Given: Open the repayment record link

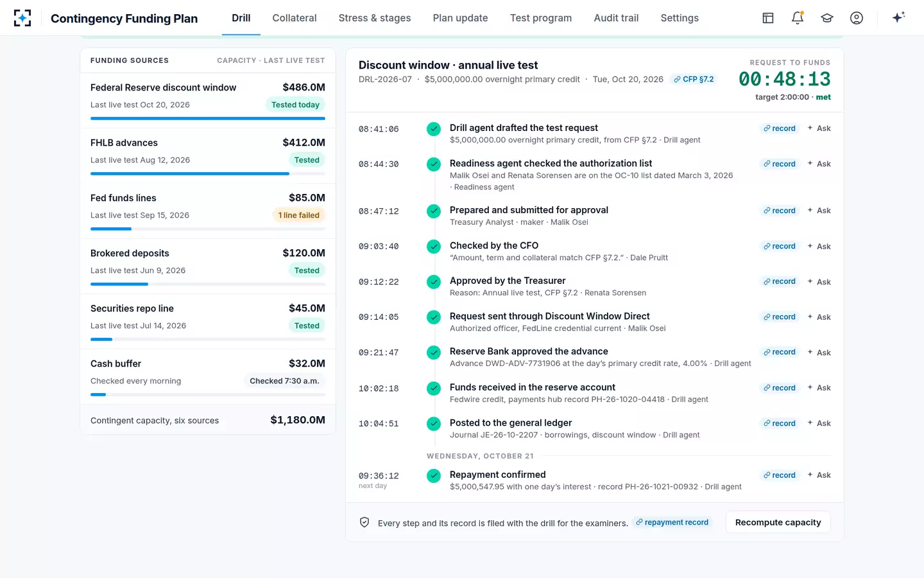Looking at the screenshot, I should point(672,523).
